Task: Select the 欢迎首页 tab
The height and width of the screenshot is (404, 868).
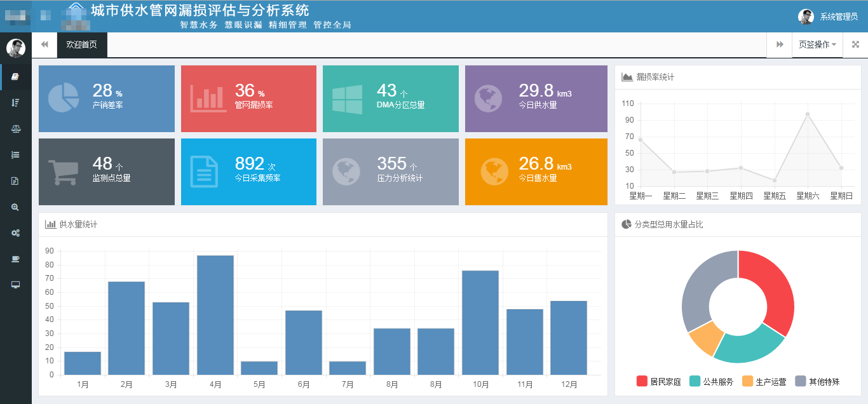Action: 82,44
